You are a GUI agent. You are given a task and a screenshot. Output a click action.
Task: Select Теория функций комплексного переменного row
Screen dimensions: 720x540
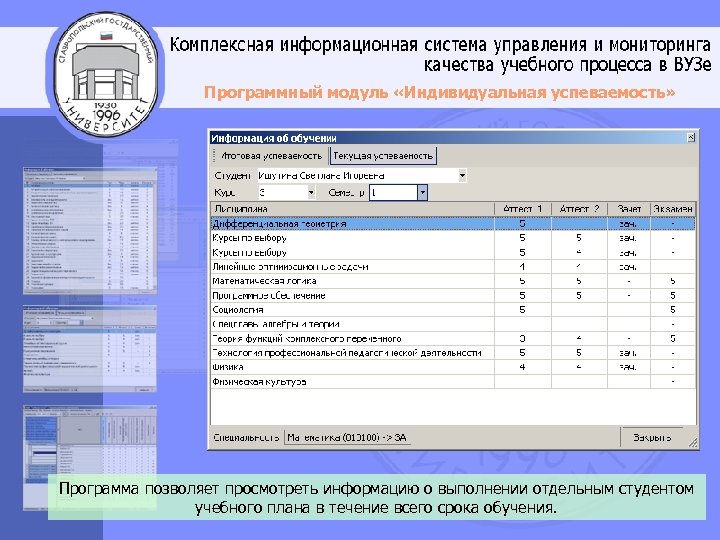[x=453, y=339]
